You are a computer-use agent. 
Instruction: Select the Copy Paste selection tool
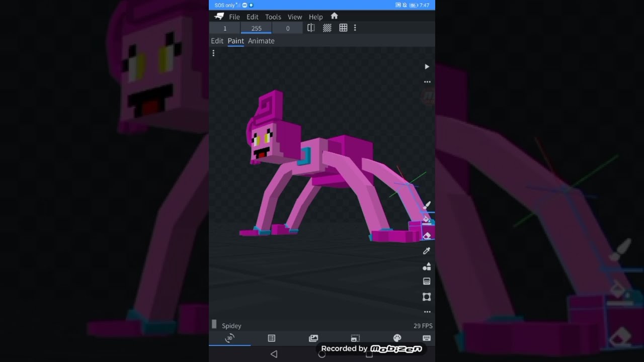[x=427, y=297]
